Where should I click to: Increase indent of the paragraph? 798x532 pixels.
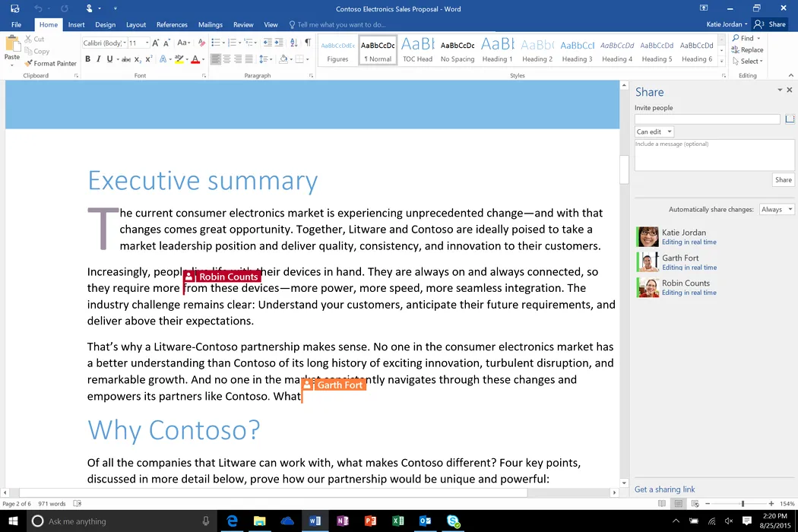(x=279, y=43)
